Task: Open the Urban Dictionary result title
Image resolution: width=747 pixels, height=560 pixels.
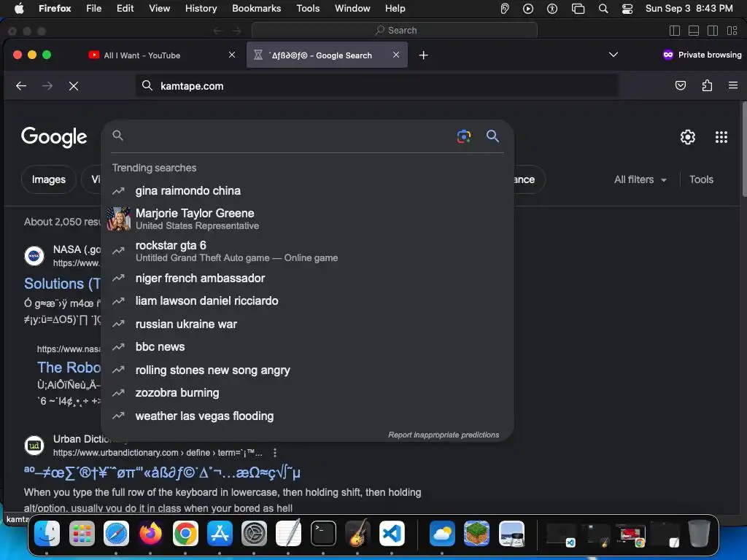Action: point(162,472)
